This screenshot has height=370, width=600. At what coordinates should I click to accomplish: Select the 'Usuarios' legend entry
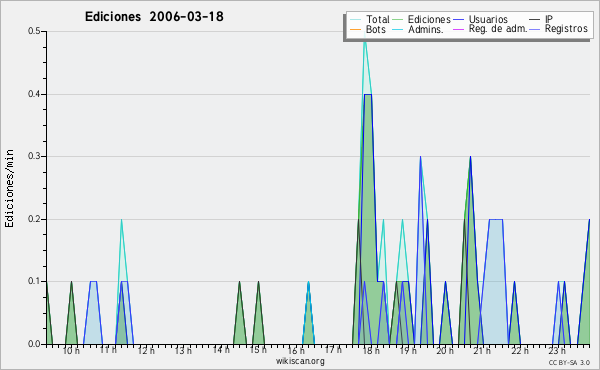point(480,19)
